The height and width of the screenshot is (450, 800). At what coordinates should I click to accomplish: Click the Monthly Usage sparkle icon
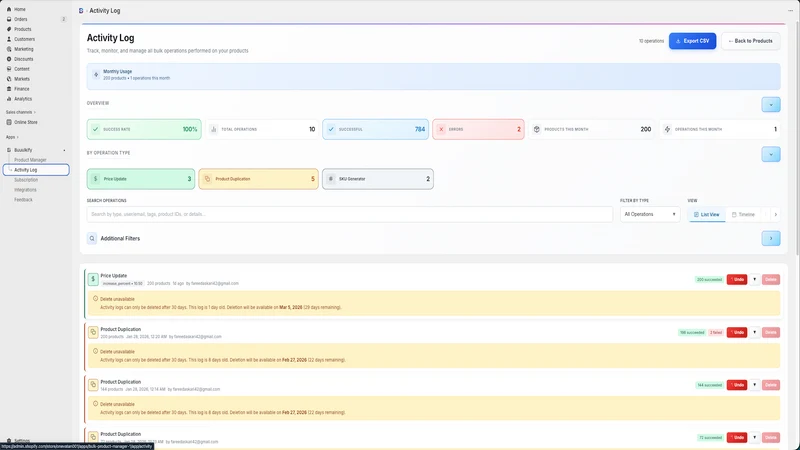tap(96, 74)
